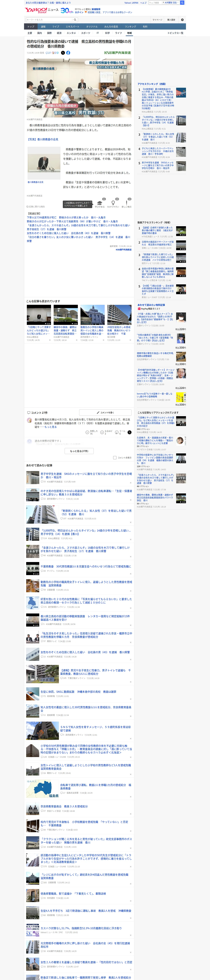Switch to the 速報 tab

[x=43, y=27]
